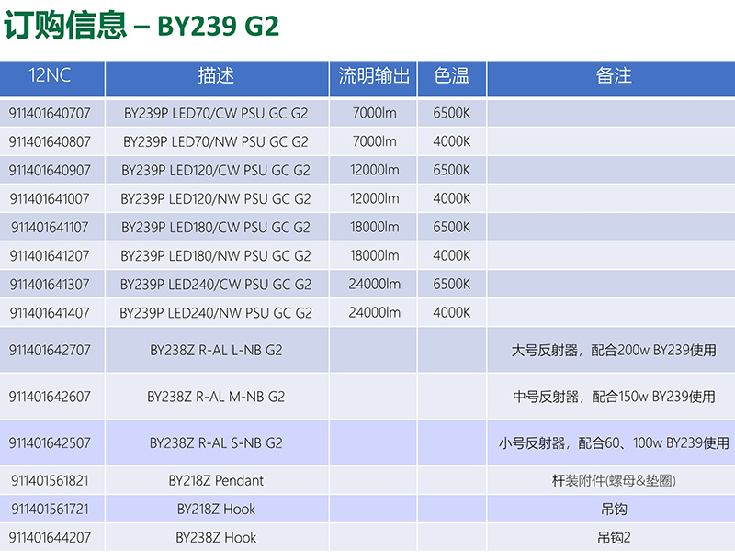Click 4000K in the LED120/NW row
This screenshot has width=735, height=560.
click(x=451, y=199)
